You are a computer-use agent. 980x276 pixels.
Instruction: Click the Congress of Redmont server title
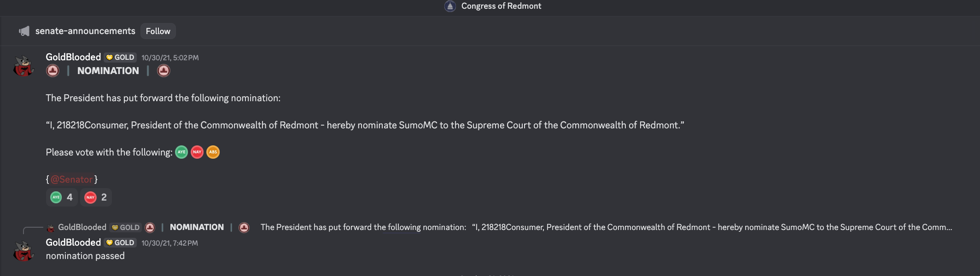tap(501, 6)
